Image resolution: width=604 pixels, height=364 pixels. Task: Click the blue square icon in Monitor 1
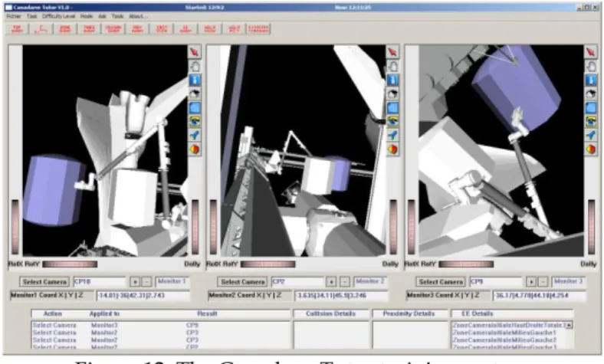point(195,108)
